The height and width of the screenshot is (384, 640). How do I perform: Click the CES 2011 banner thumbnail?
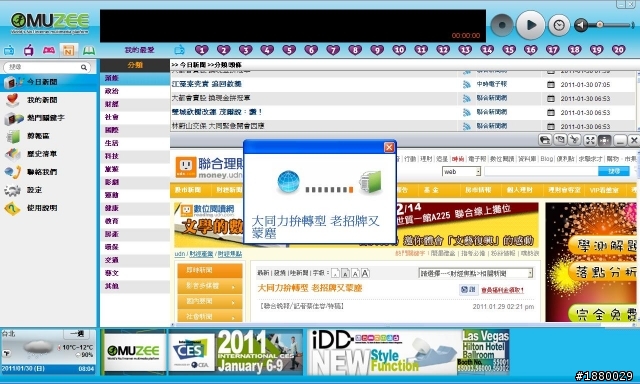(x=236, y=352)
